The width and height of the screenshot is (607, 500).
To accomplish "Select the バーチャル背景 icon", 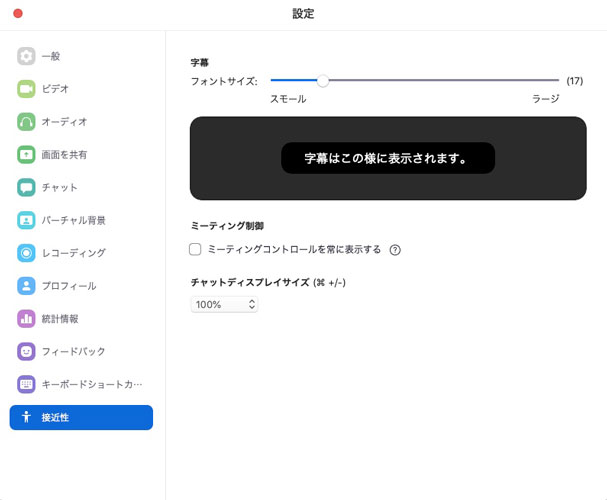I will pyautogui.click(x=26, y=220).
